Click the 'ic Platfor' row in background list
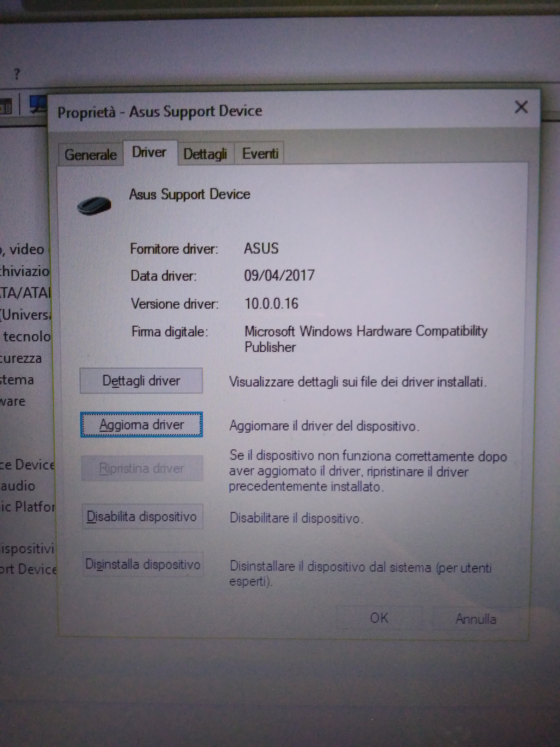Screen dimensions: 560x747 (x=28, y=507)
